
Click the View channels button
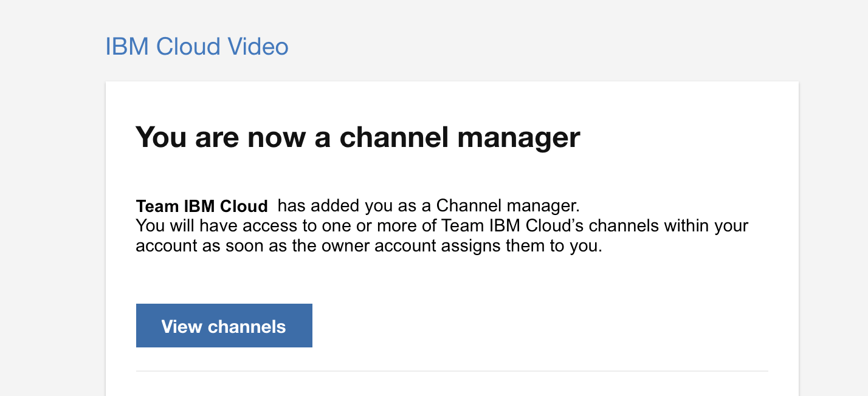(224, 326)
